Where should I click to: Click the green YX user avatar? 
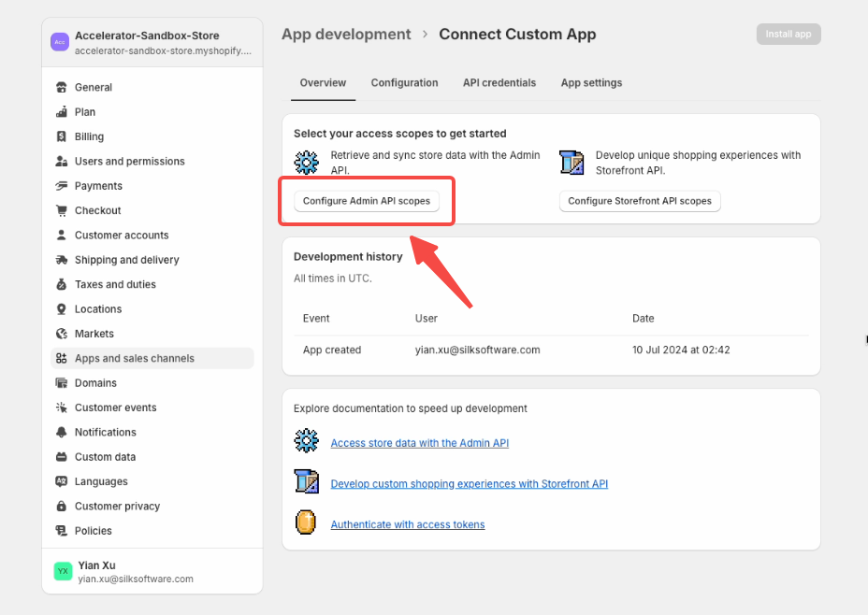point(63,571)
